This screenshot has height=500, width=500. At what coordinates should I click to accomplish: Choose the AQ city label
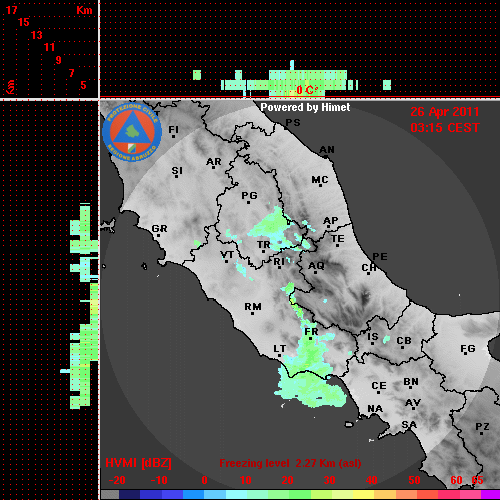click(x=316, y=266)
